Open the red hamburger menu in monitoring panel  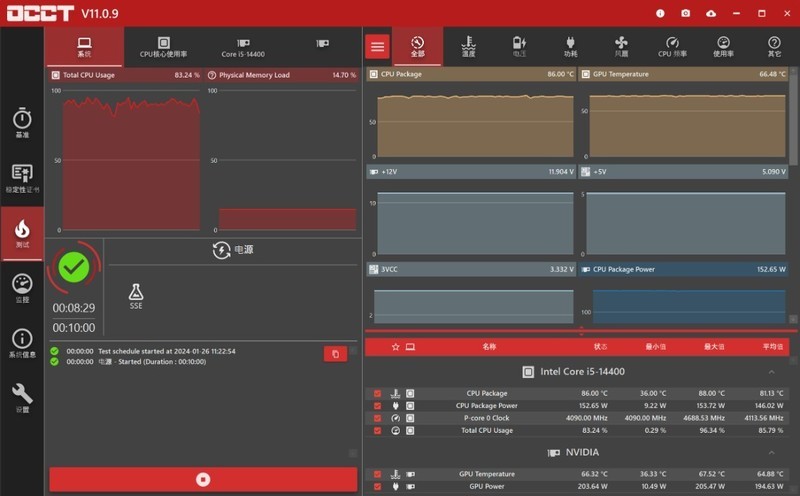[377, 47]
